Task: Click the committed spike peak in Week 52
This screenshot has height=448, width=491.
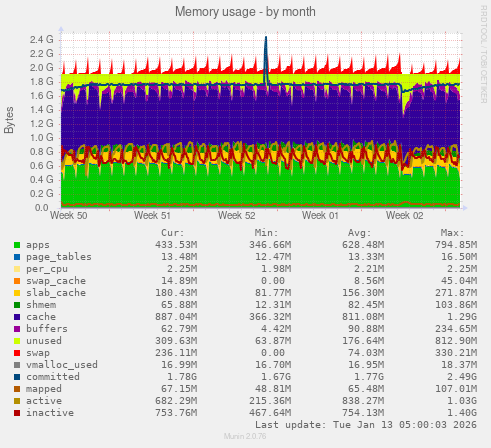Action: pos(266,37)
